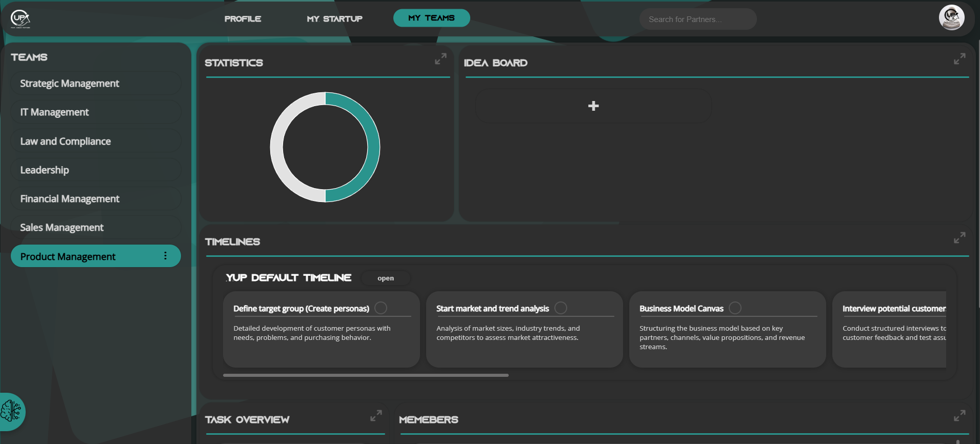
Task: Click the Teams sidebar heading
Action: (x=29, y=57)
